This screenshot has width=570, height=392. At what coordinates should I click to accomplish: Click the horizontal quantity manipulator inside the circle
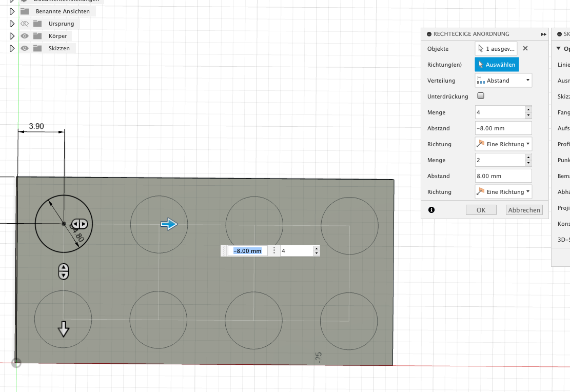[x=80, y=224]
